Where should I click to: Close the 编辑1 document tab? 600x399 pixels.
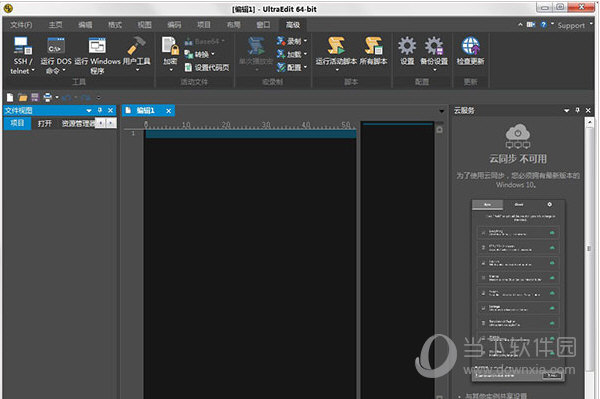coord(168,111)
